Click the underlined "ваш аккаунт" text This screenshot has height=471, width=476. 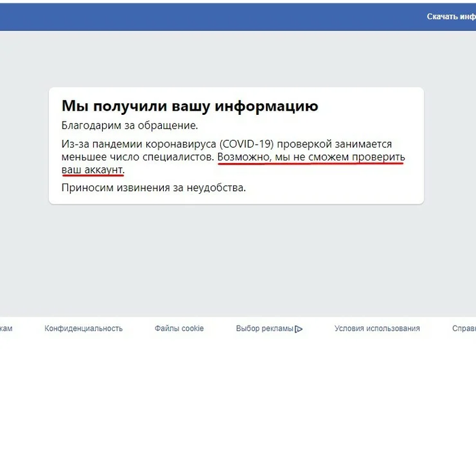pyautogui.click(x=92, y=169)
